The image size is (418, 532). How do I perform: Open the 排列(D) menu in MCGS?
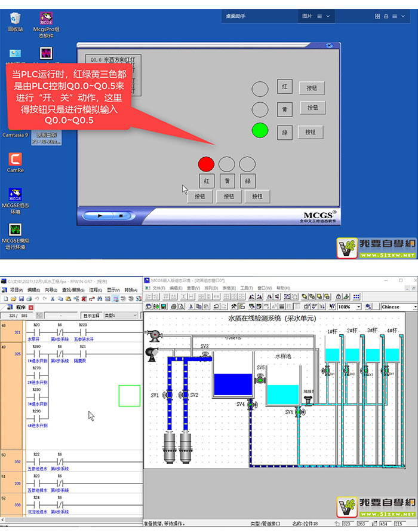coord(211,288)
